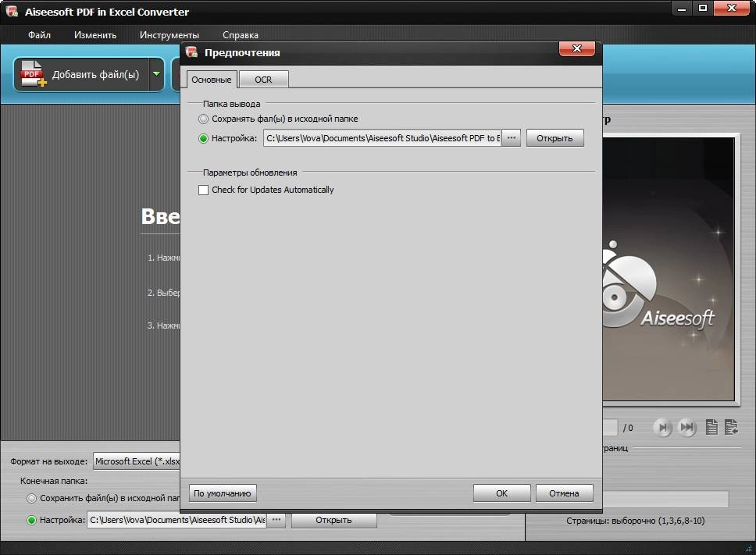Close the Aiseesoft main window
The image size is (756, 555).
tap(732, 8)
